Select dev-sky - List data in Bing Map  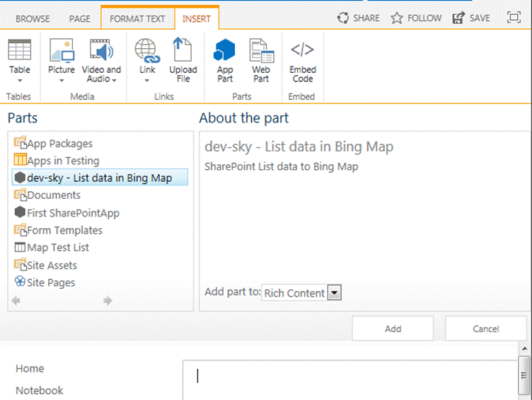(x=100, y=178)
